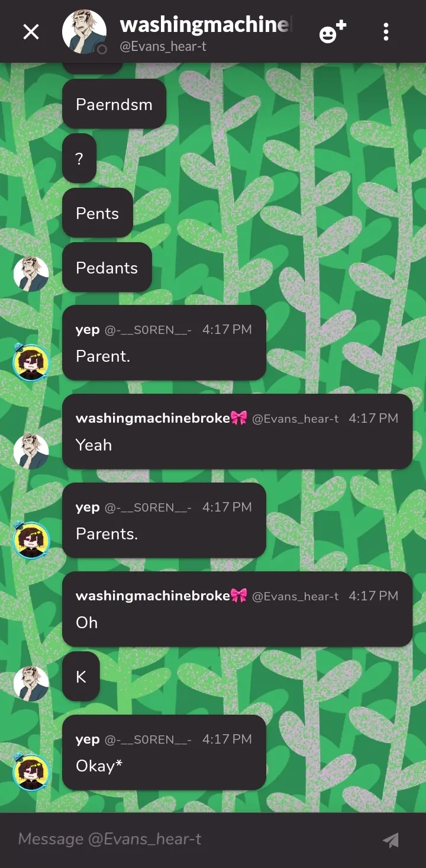This screenshot has width=426, height=868.
Task: Tap yep's avatar beside the 'Parent.' message
Action: pos(31,361)
